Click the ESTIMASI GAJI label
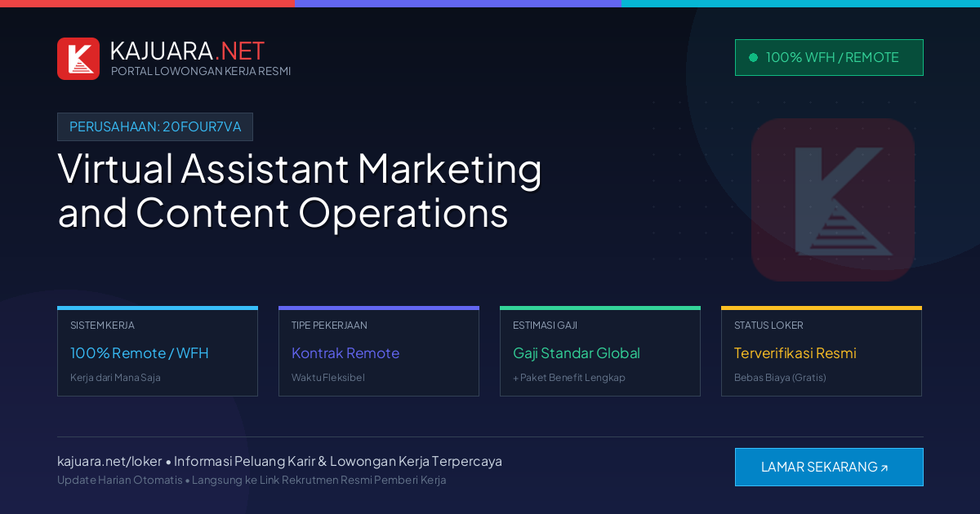The width and height of the screenshot is (980, 514). [x=545, y=325]
